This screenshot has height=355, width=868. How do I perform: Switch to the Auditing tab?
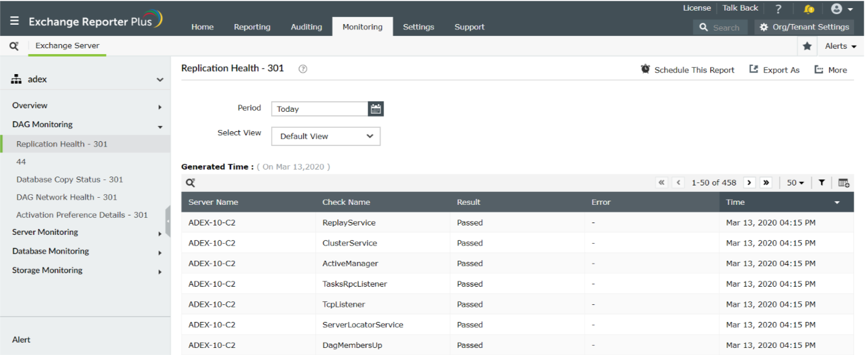click(x=306, y=26)
